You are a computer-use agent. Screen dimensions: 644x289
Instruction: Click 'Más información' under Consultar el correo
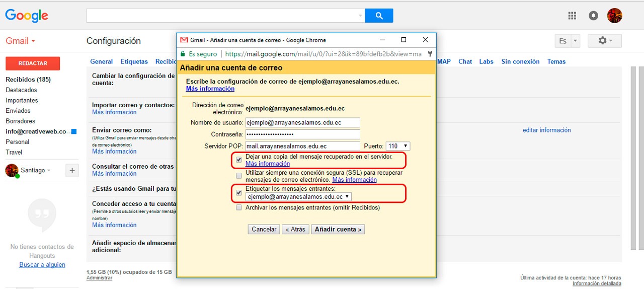pos(114,174)
